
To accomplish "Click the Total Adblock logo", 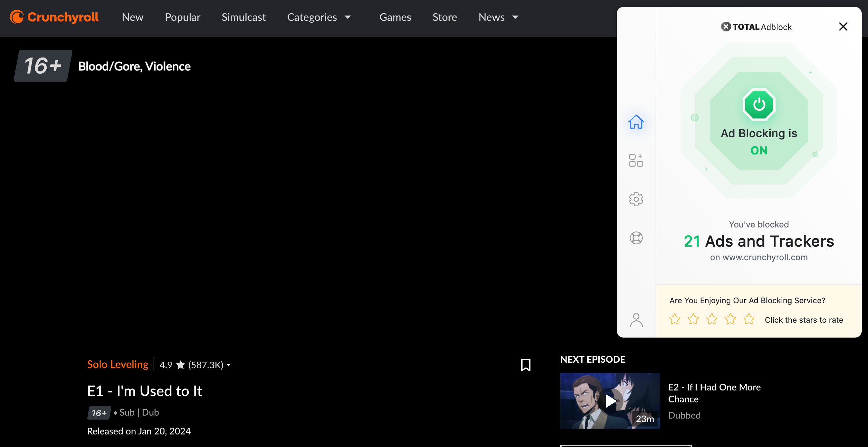I will click(756, 27).
